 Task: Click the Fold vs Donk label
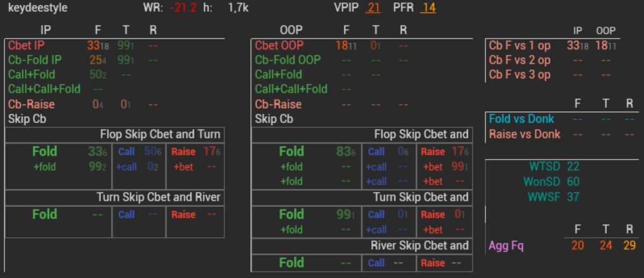[521, 119]
